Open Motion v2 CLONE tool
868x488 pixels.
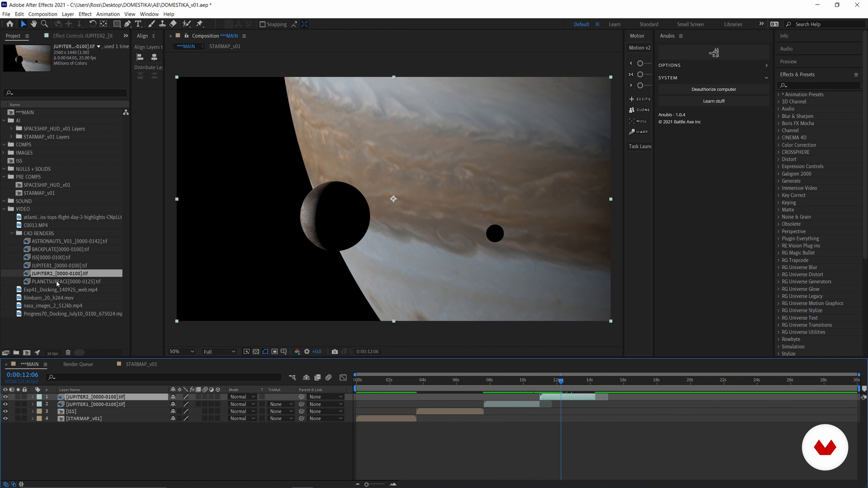pyautogui.click(x=639, y=110)
